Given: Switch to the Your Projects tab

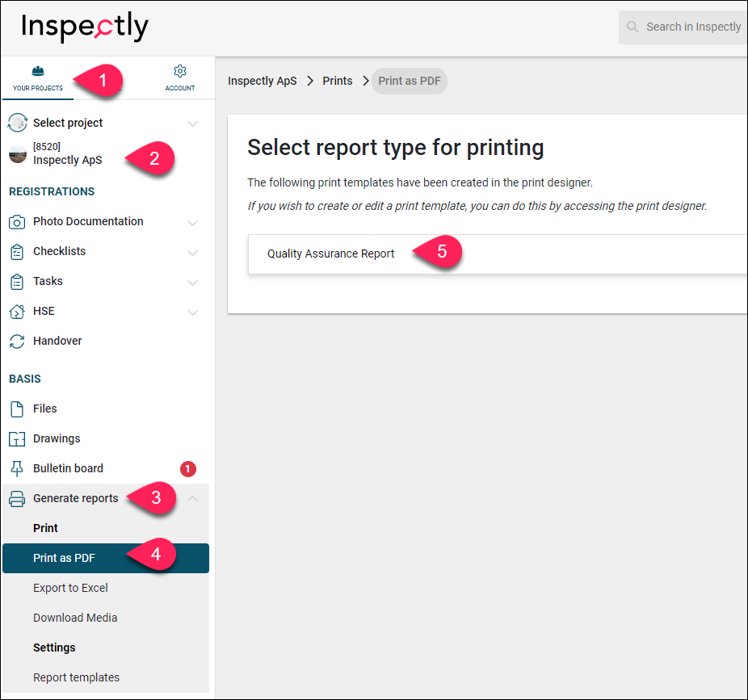Looking at the screenshot, I should (x=38, y=78).
